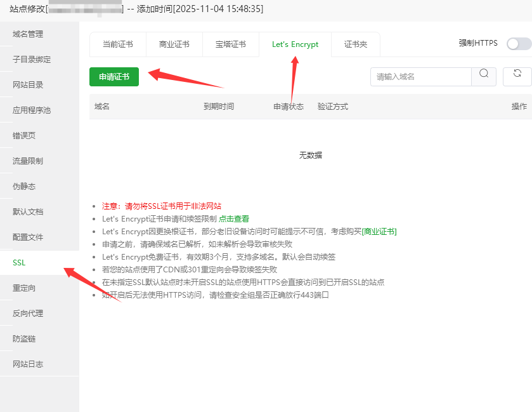Switch to the 当前证书 tab
532x412 pixels.
point(117,44)
